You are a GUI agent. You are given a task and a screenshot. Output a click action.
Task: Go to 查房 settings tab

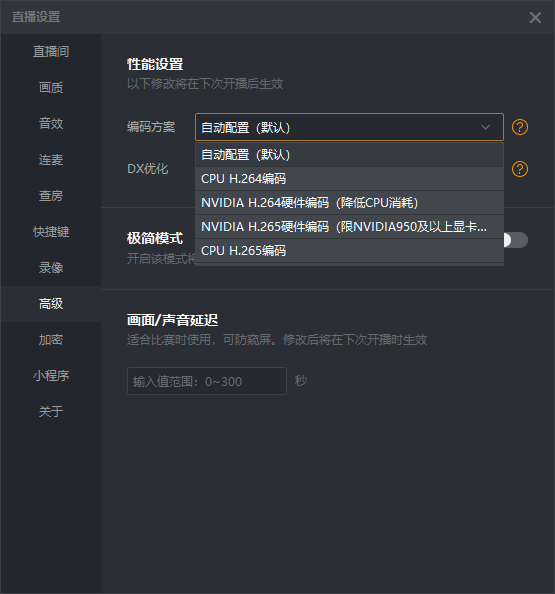pyautogui.click(x=51, y=195)
